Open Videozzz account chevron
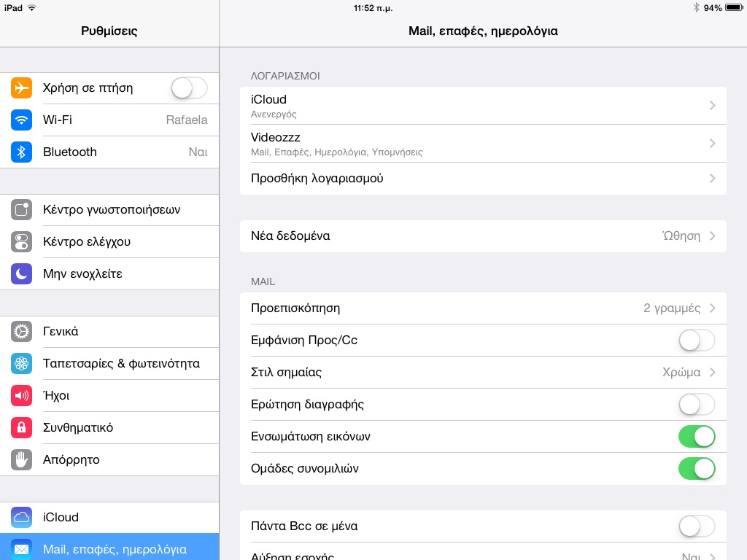 [x=712, y=144]
